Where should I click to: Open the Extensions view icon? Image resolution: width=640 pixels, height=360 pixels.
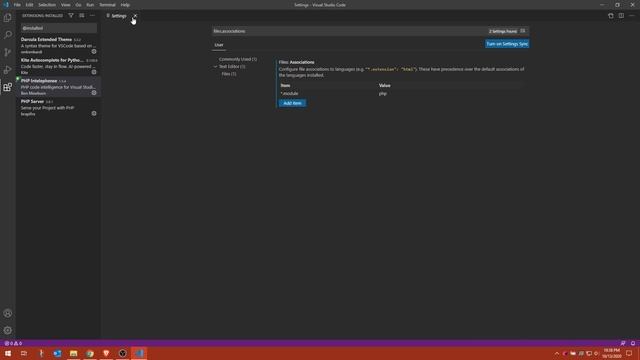(8, 87)
